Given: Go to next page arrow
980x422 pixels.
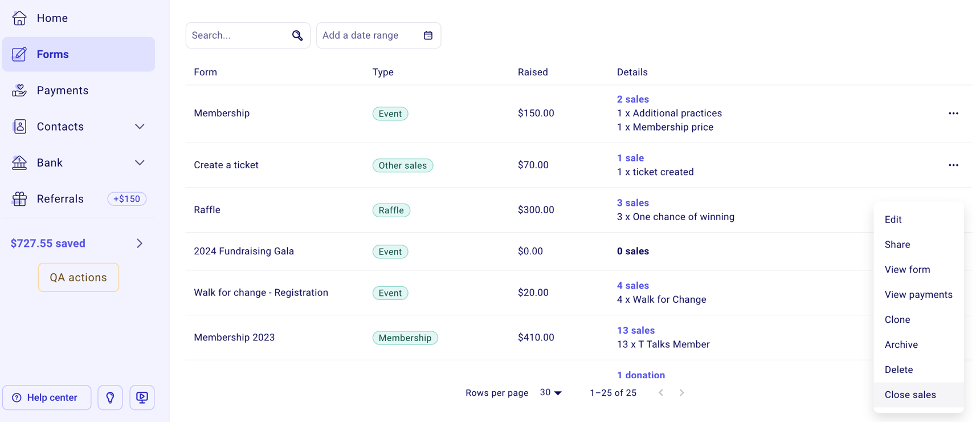Looking at the screenshot, I should pos(681,393).
